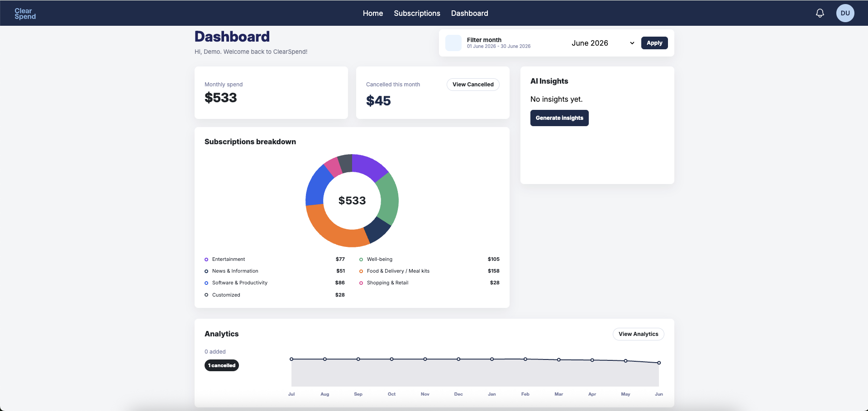
Task: Click the Customized legend marker
Action: click(206, 295)
